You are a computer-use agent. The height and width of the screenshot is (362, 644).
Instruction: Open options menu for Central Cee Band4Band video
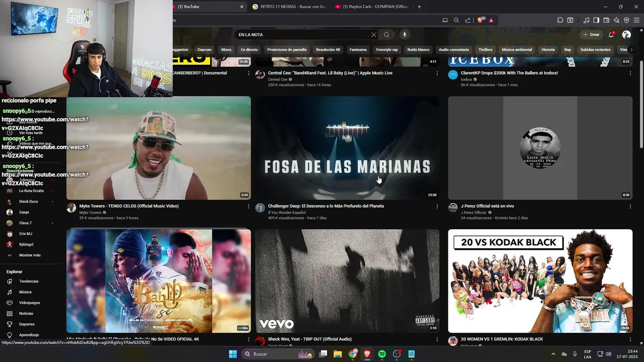437,73
